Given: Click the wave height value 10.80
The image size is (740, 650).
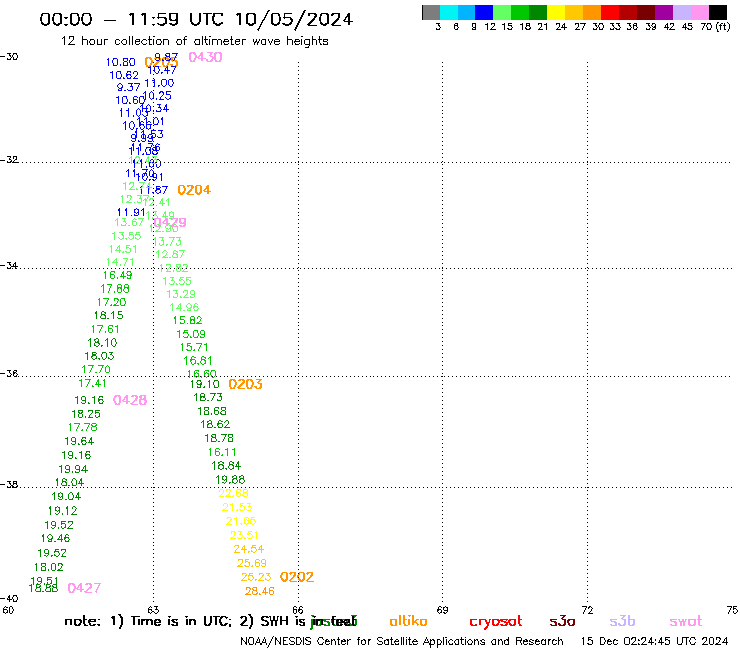Looking at the screenshot, I should coord(120,62).
